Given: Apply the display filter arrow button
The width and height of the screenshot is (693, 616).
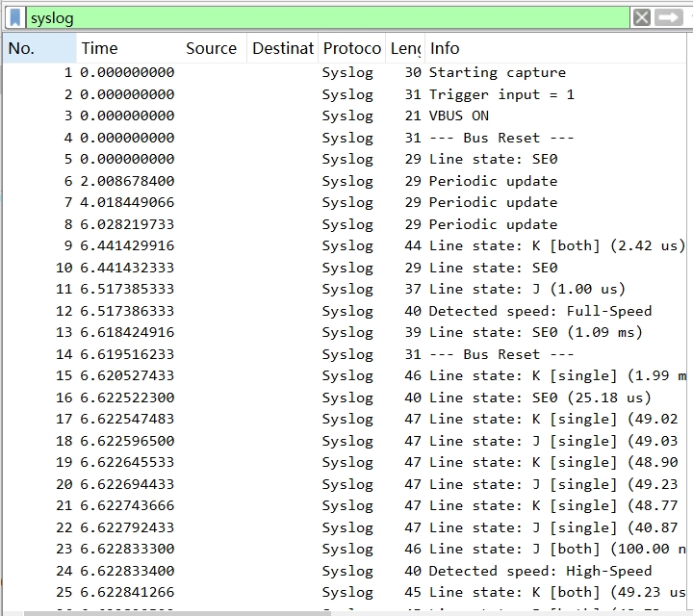Looking at the screenshot, I should [669, 17].
